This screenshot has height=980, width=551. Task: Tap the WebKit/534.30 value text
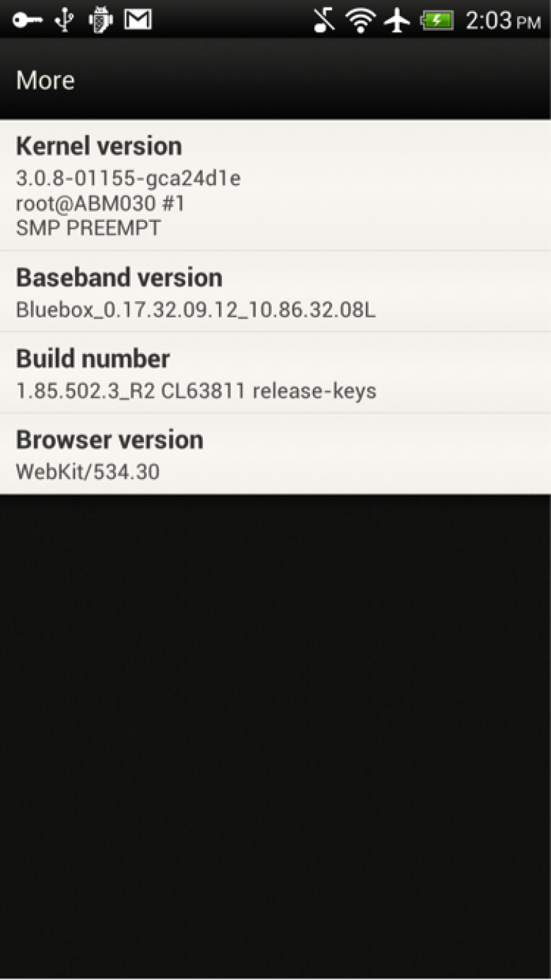click(88, 472)
